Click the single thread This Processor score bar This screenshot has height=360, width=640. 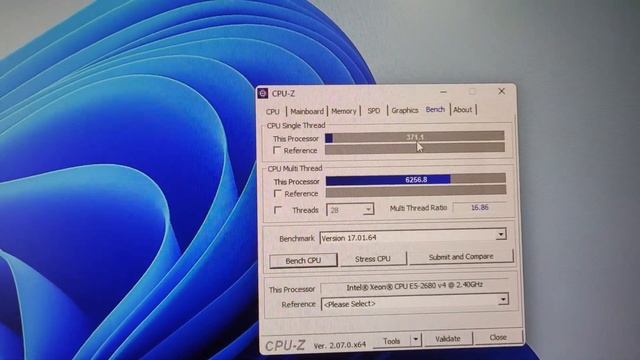(415, 137)
